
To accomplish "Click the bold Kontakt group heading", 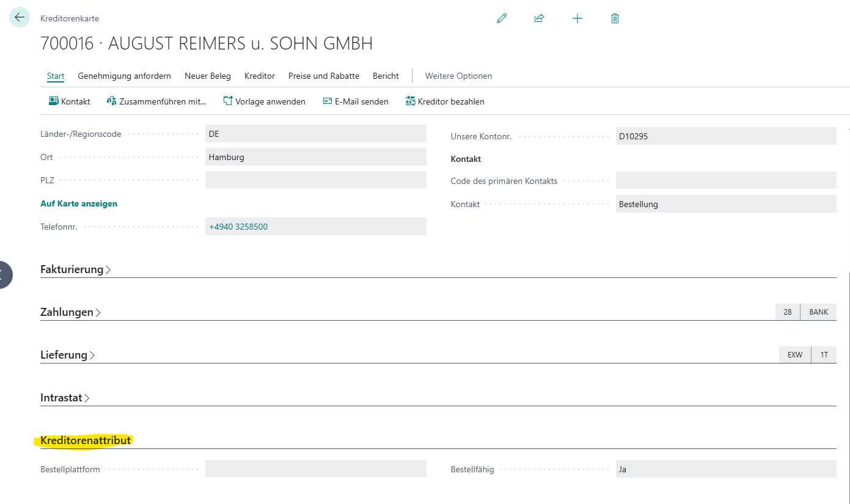I will (x=466, y=159).
